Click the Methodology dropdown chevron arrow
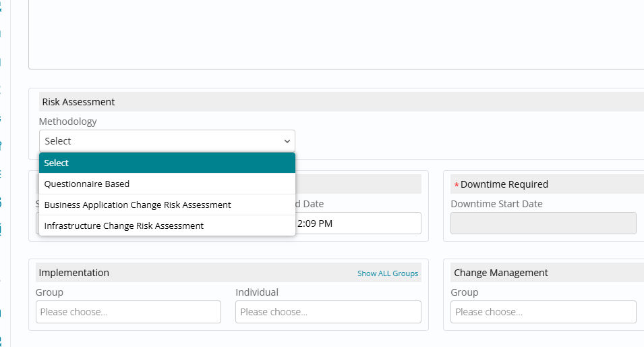The width and height of the screenshot is (644, 347). (x=287, y=141)
